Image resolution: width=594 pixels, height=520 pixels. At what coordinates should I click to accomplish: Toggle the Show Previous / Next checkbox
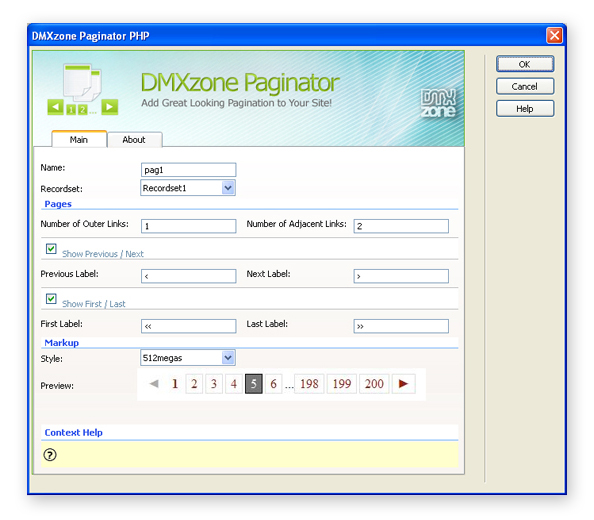point(51,249)
